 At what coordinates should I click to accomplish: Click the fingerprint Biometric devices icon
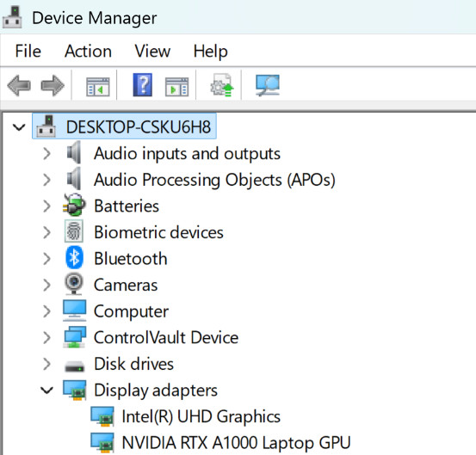(74, 231)
